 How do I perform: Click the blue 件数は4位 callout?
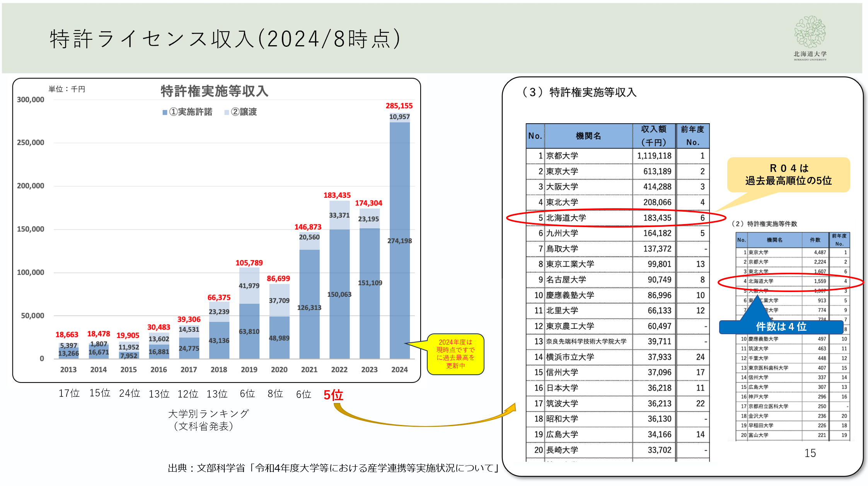[x=781, y=327]
